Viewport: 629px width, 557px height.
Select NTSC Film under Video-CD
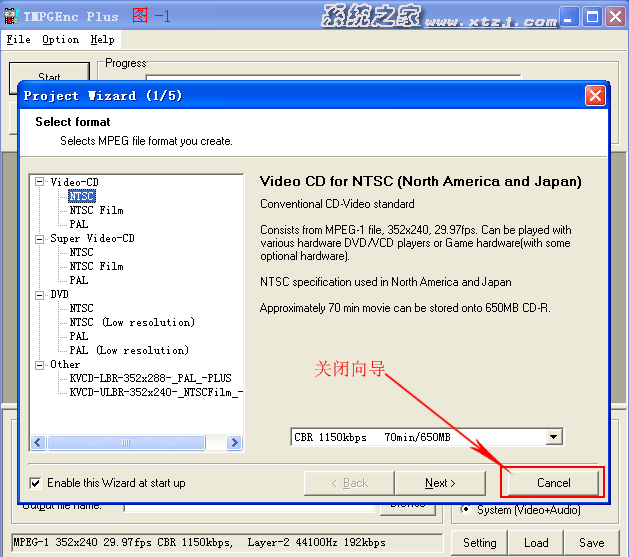tap(96, 211)
